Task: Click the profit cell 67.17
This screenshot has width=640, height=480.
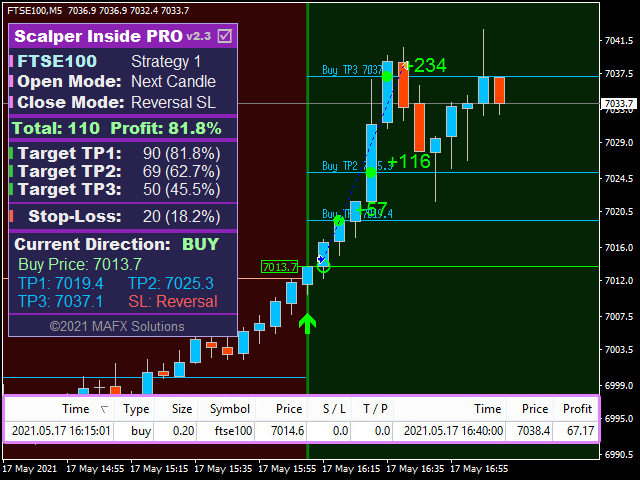Action: [580, 431]
